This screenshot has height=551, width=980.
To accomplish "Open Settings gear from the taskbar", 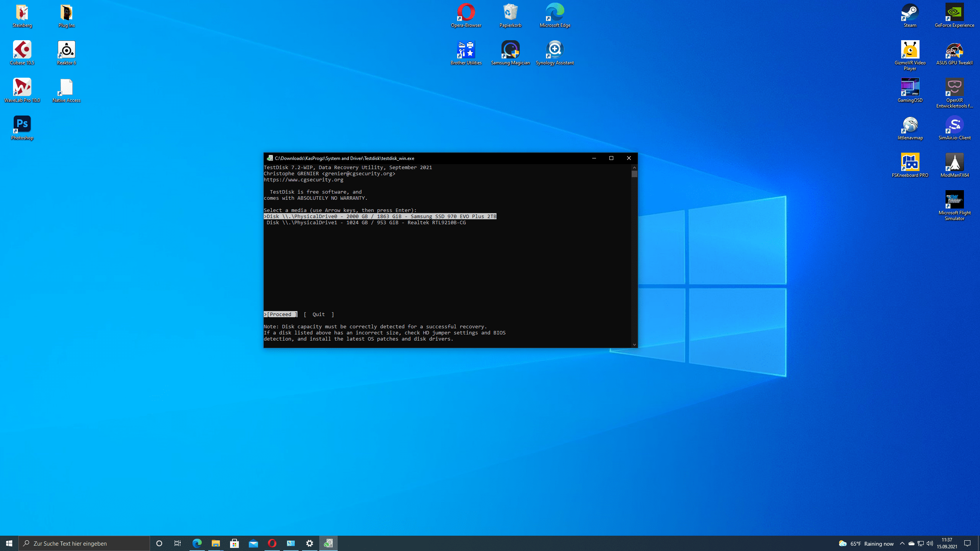I will (x=309, y=543).
